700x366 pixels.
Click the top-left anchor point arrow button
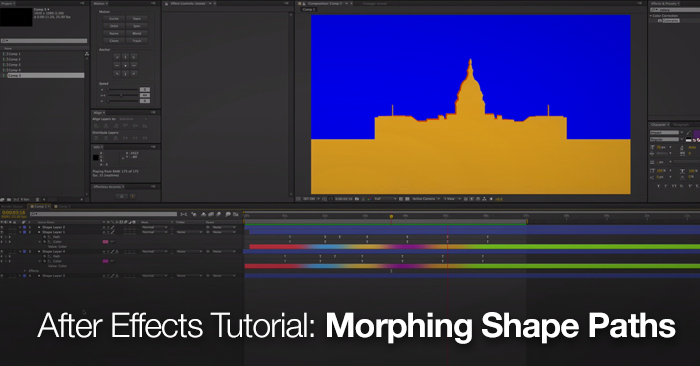pos(117,57)
